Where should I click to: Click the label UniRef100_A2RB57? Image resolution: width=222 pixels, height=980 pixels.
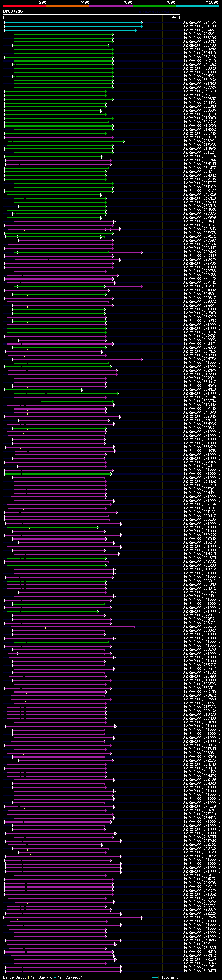pyautogui.click(x=199, y=99)
